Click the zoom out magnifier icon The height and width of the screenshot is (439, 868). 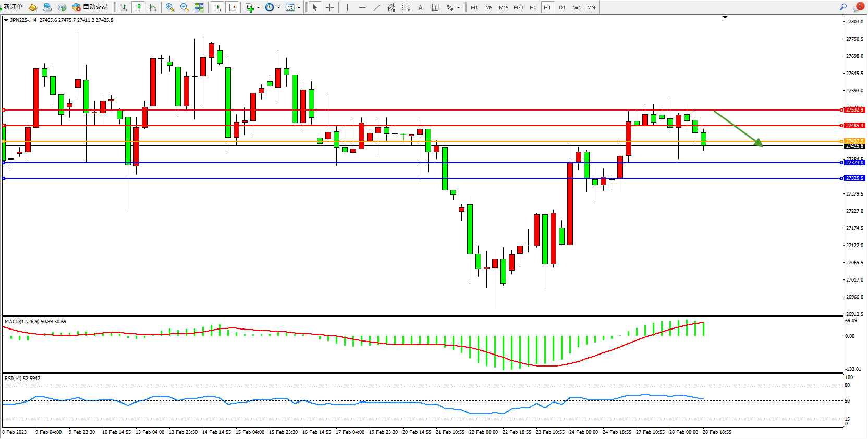tap(184, 7)
